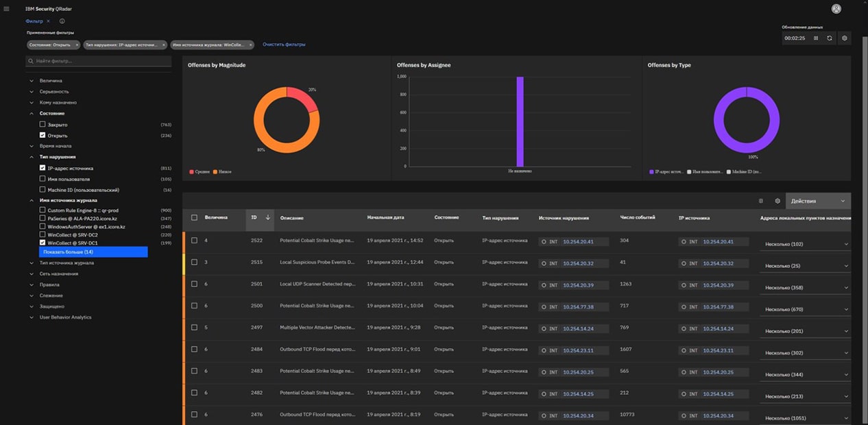
Task: Uncheck 'IP-адрес источника' offense type checkbox
Action: click(x=43, y=168)
